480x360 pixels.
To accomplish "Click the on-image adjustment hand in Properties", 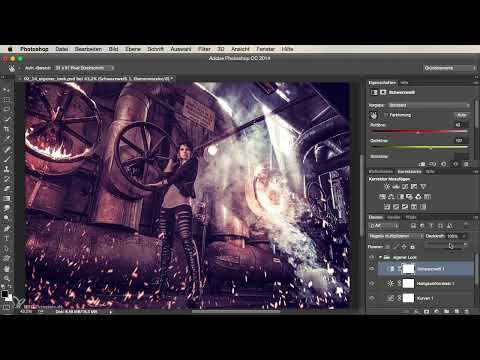I will click(x=374, y=115).
